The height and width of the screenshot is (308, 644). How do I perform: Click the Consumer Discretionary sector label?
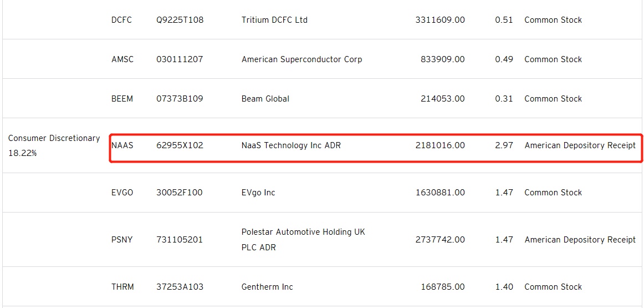tap(54, 138)
